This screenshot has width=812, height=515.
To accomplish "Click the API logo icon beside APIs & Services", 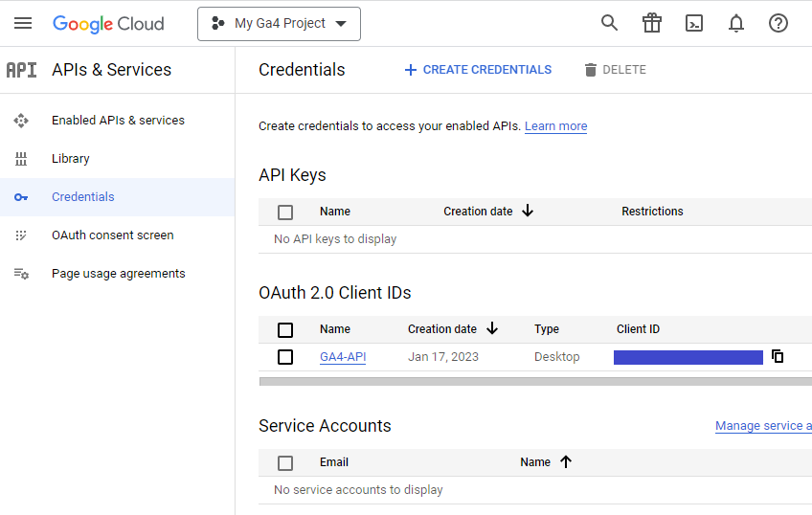I will coord(22,70).
